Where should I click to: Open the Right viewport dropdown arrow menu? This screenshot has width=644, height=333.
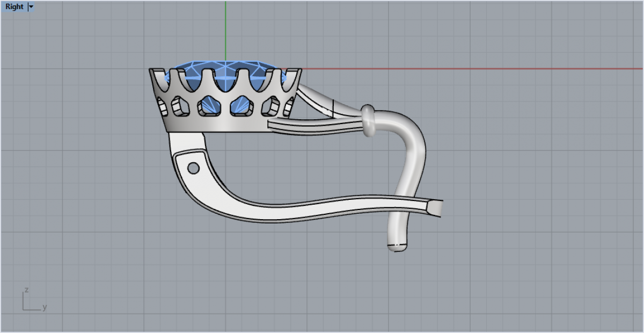click(x=31, y=7)
